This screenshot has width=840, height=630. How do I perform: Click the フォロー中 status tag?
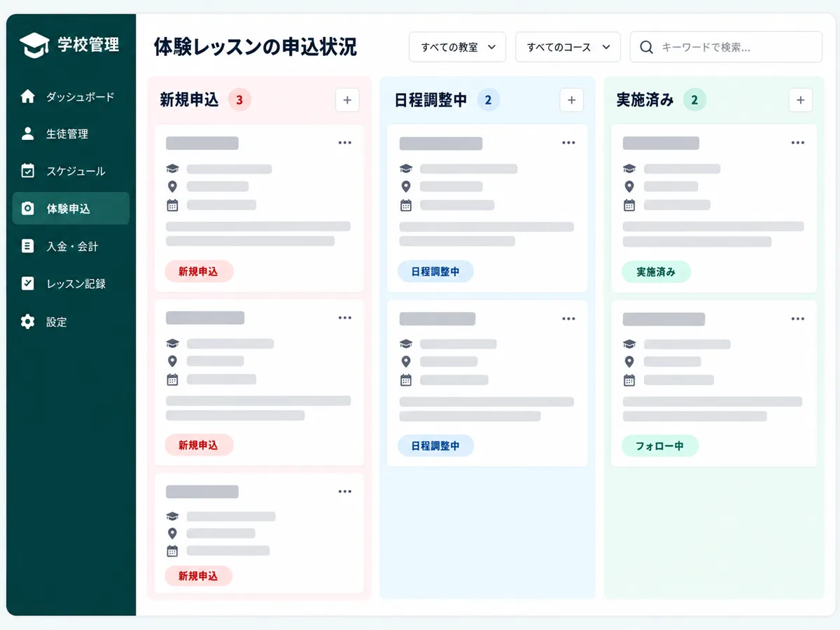coord(659,445)
